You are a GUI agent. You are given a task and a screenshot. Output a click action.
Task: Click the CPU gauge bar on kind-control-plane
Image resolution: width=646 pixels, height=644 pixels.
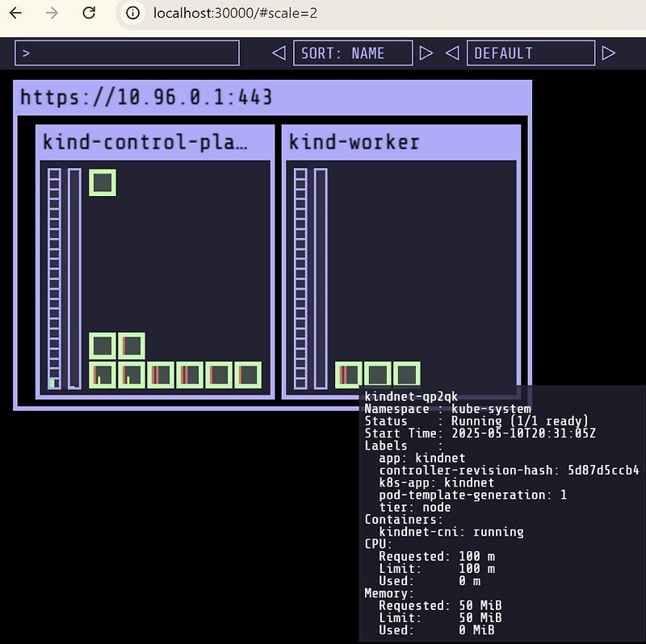click(x=53, y=274)
